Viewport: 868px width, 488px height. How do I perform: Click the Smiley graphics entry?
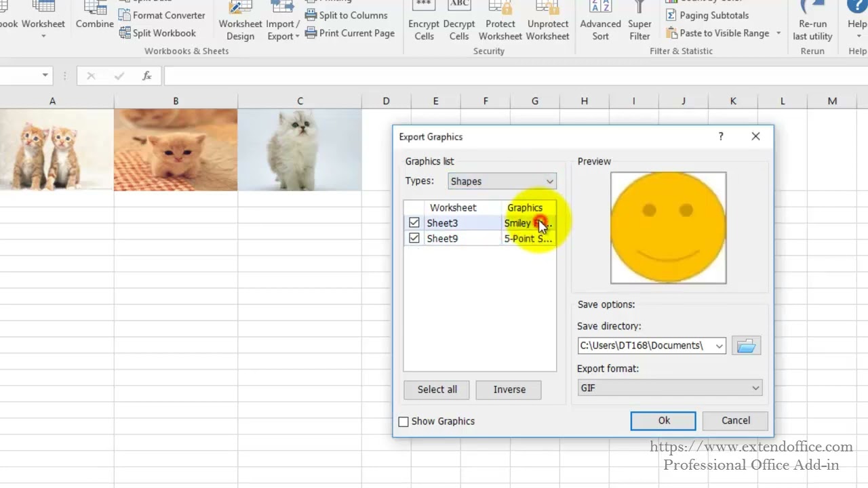tap(528, 223)
